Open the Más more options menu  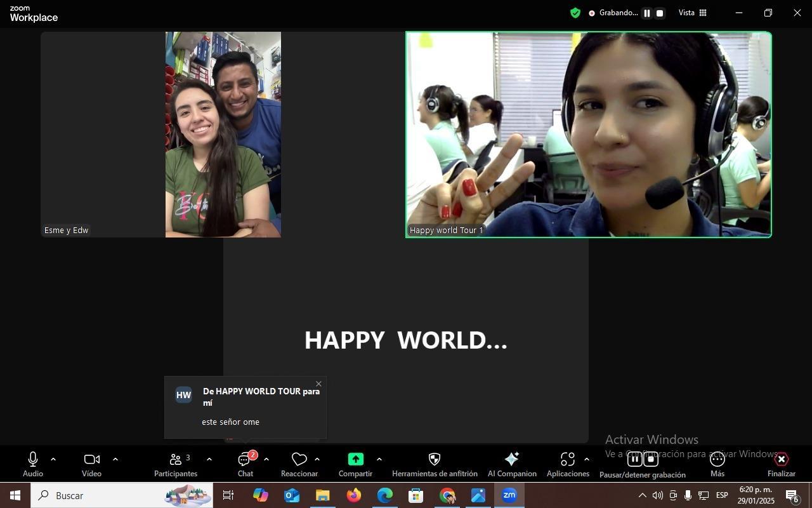pos(717,464)
